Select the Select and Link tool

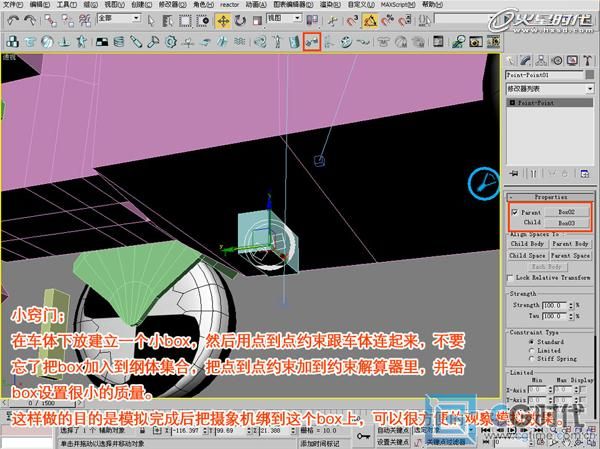coord(50,21)
